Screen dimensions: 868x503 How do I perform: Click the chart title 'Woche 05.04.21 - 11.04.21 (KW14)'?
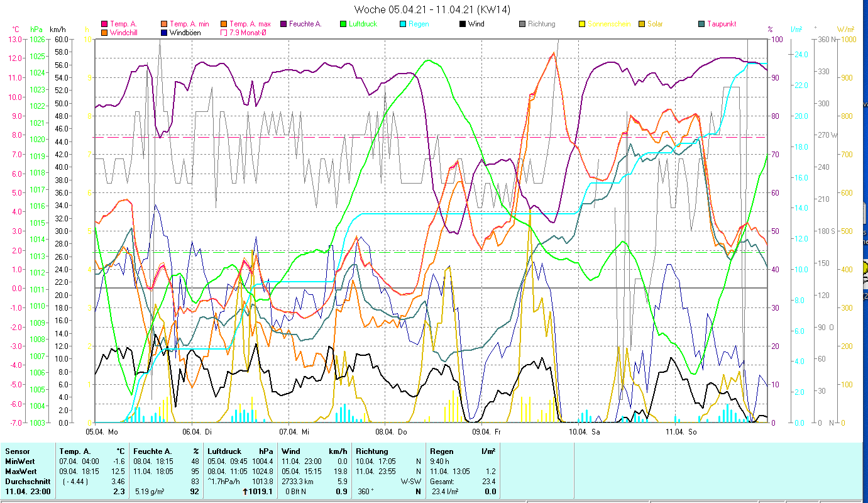click(432, 9)
